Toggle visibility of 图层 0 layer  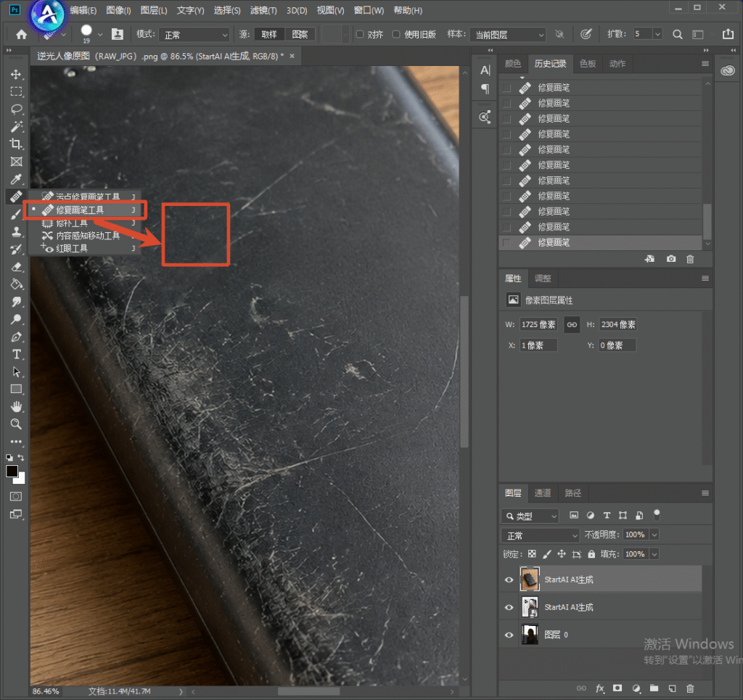[509, 635]
